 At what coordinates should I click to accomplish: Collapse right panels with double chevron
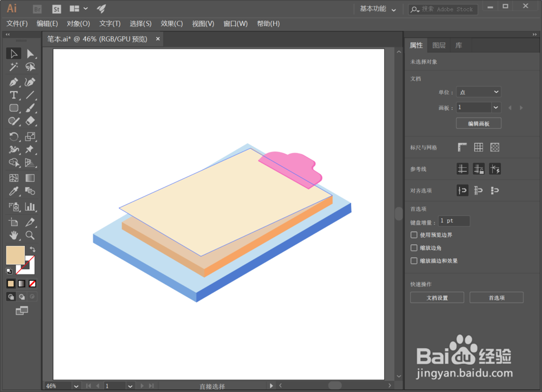534,35
